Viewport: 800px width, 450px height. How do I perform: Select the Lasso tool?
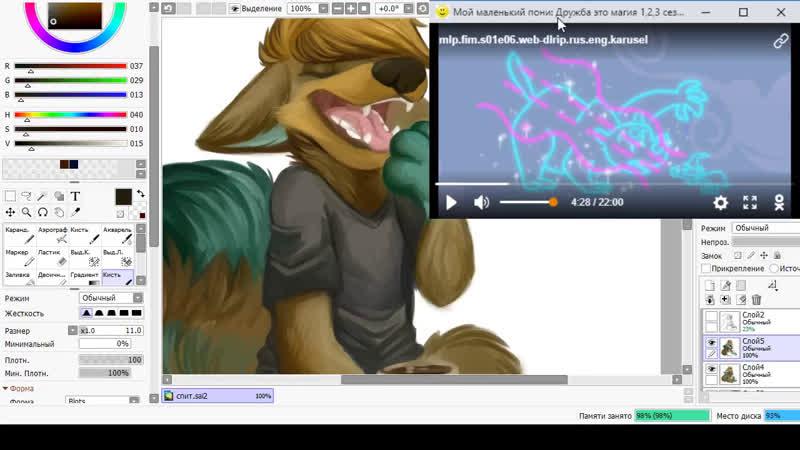[27, 196]
